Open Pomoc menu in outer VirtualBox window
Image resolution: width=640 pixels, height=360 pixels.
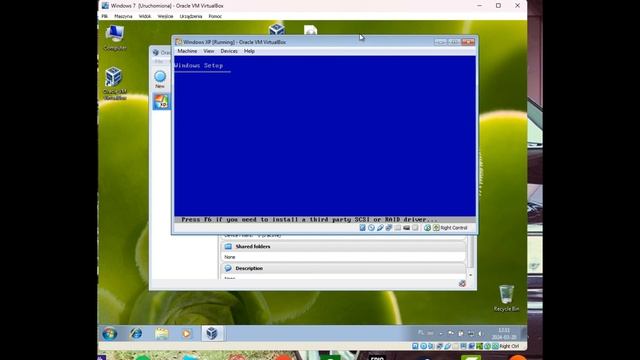tap(215, 16)
